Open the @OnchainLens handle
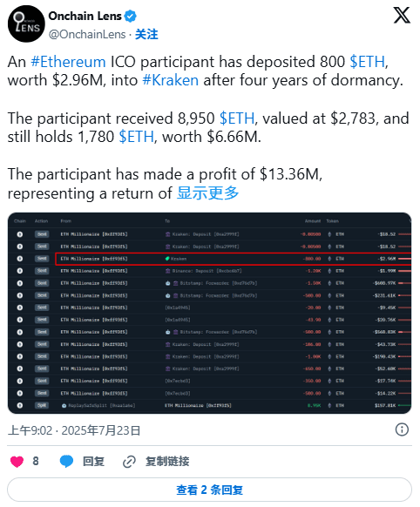The height and width of the screenshot is (507, 420). (x=87, y=34)
